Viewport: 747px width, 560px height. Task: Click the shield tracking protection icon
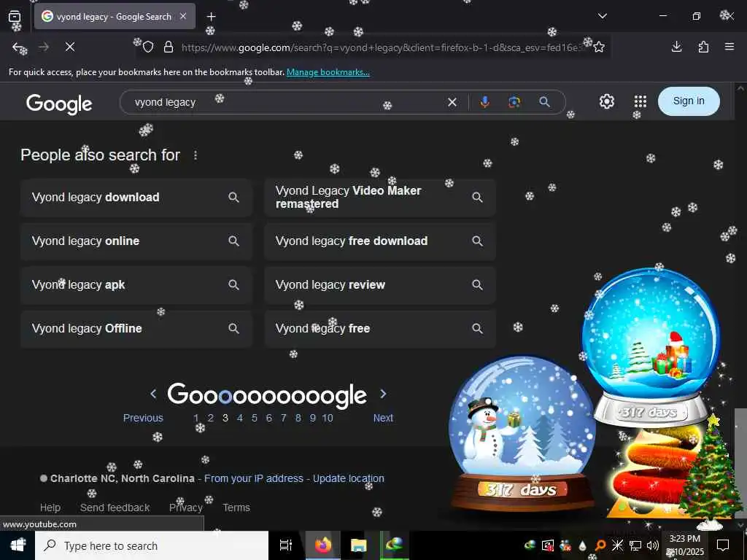coord(148,47)
